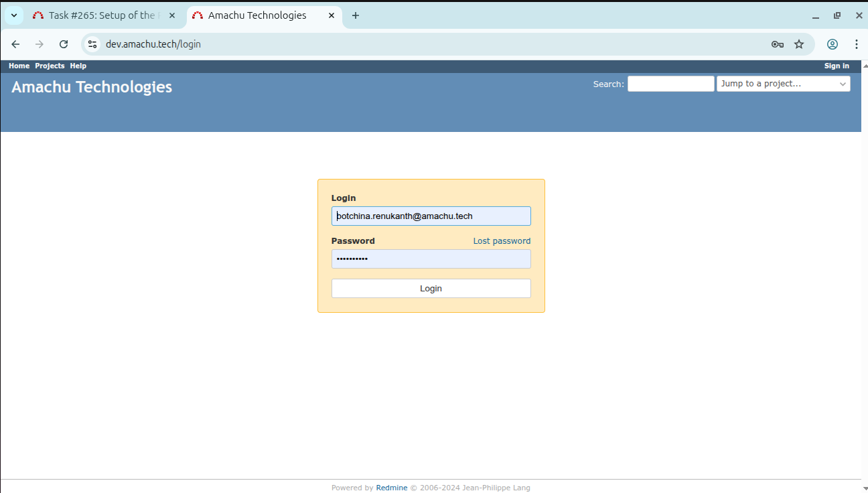Open saved password key icon
The image size is (868, 493).
click(x=777, y=44)
